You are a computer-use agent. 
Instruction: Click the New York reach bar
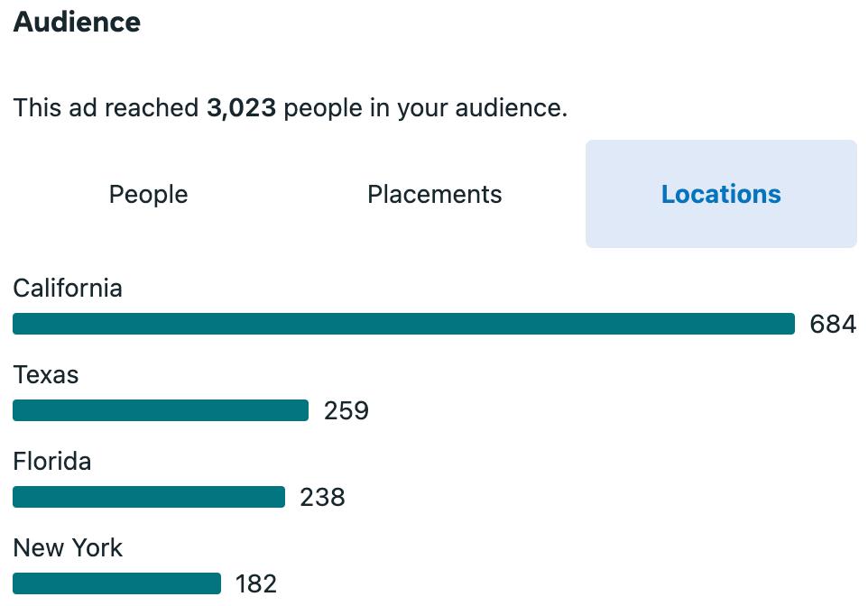[116, 583]
